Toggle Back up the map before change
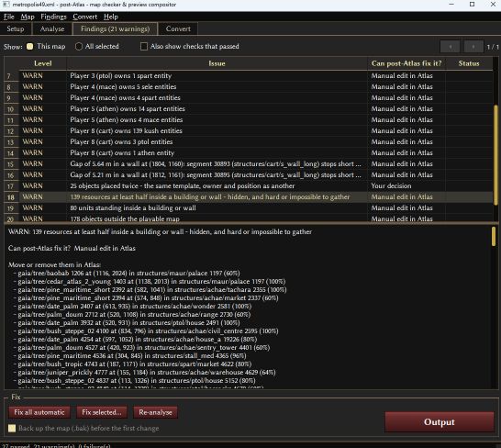 12,428
